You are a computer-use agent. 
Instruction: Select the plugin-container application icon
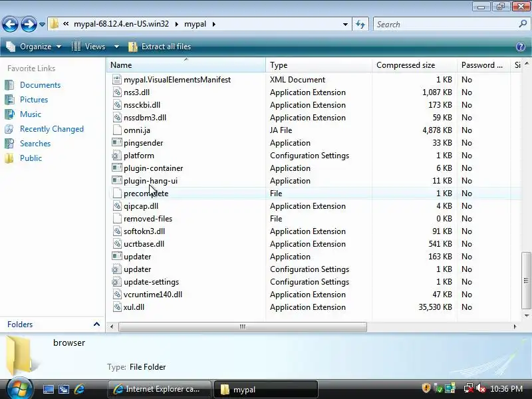pos(117,168)
